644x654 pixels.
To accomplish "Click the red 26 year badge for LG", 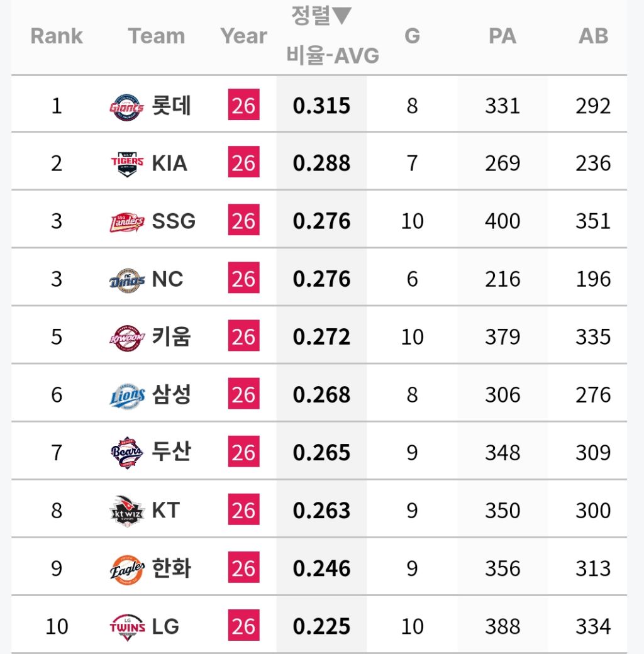I will tap(243, 625).
